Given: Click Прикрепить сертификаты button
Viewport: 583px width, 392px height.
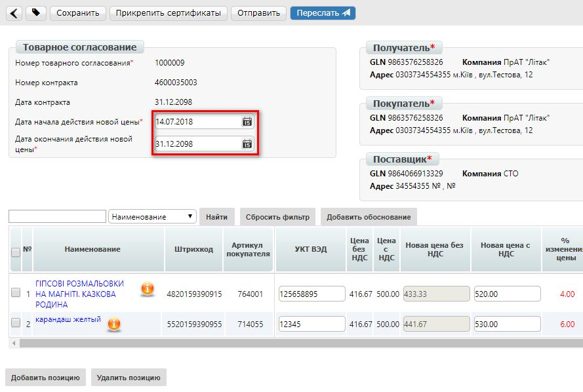Looking at the screenshot, I should [x=169, y=13].
